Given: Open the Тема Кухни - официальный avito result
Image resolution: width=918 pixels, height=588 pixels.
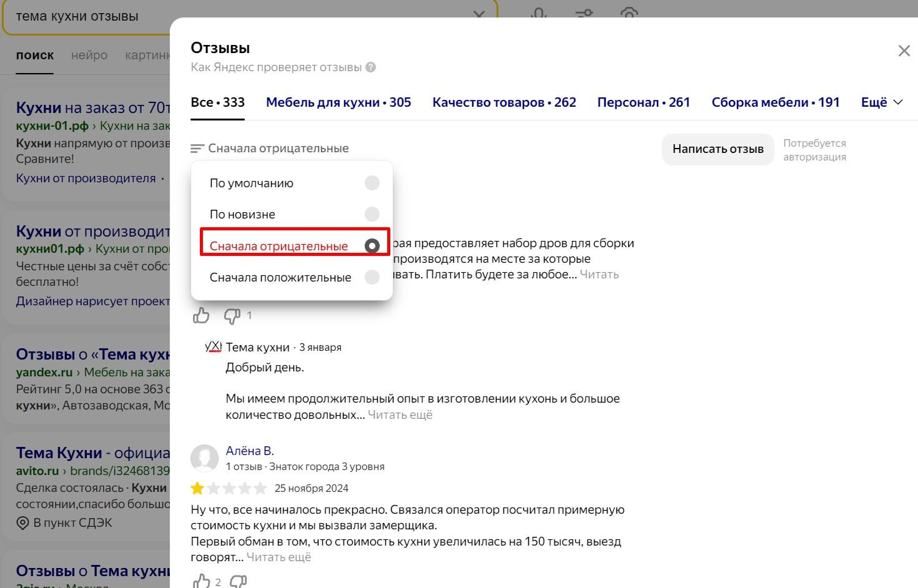Looking at the screenshot, I should click(x=93, y=453).
